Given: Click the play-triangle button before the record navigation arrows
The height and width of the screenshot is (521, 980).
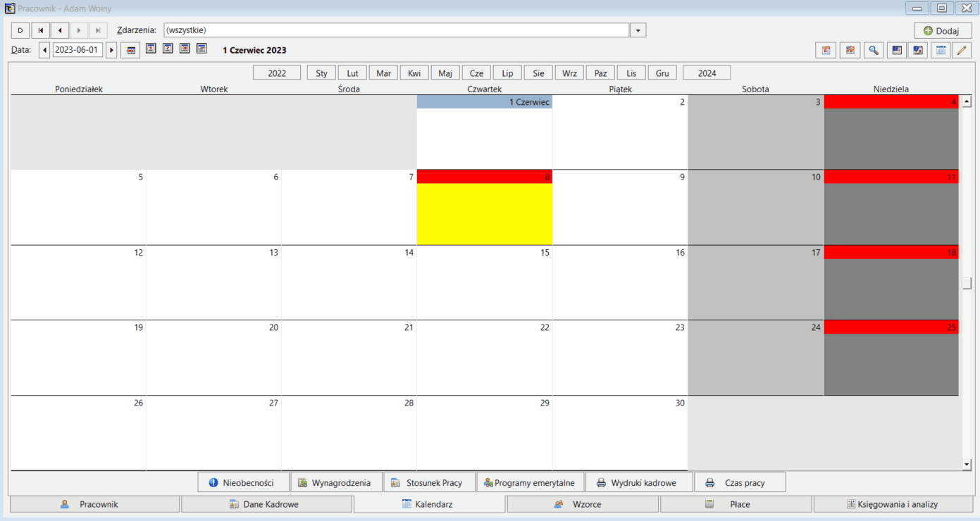Looking at the screenshot, I should pyautogui.click(x=20, y=30).
